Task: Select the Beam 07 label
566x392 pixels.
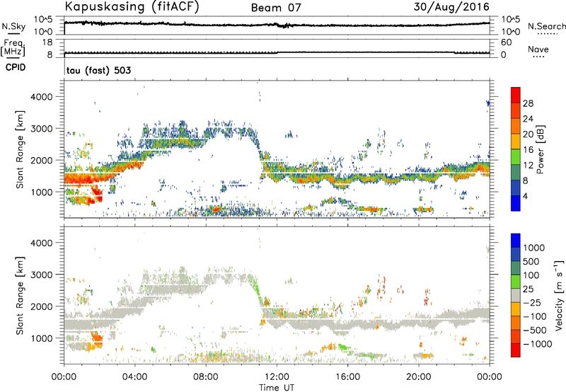Action: coord(276,8)
